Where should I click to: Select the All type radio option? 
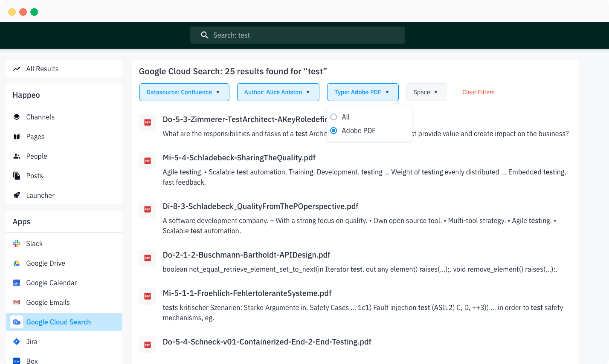333,117
